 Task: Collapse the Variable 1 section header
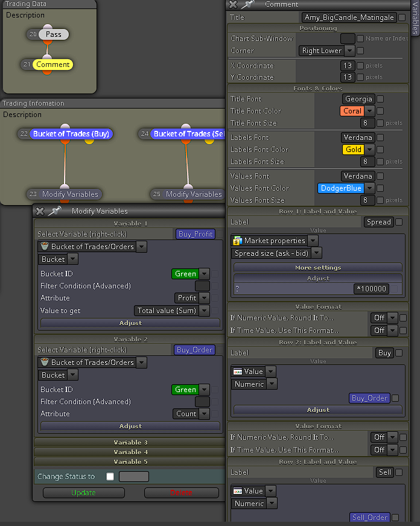pos(130,223)
